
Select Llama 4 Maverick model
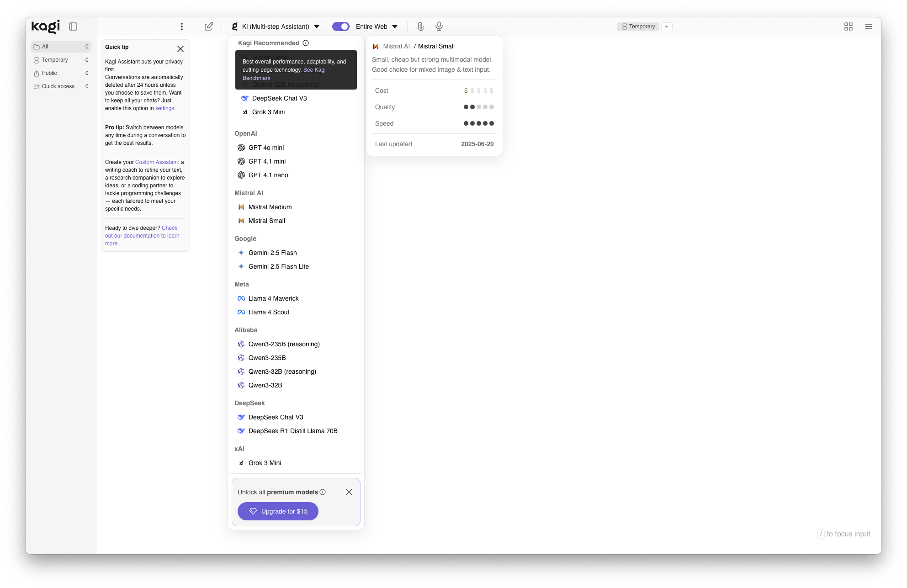(x=273, y=298)
